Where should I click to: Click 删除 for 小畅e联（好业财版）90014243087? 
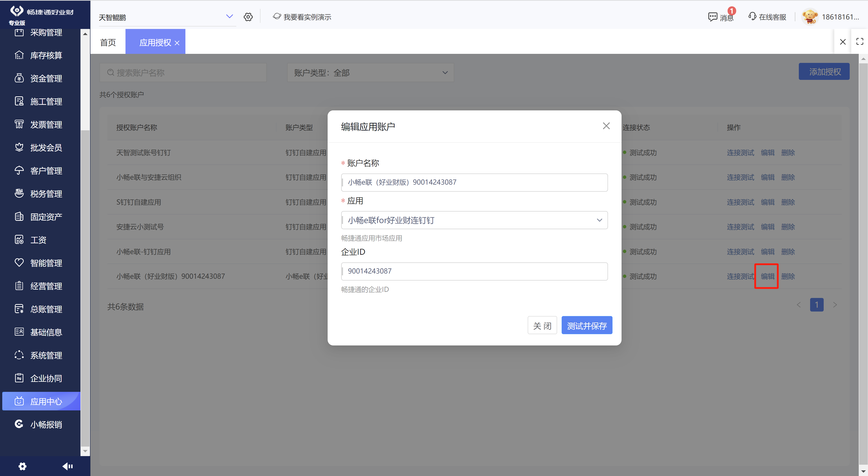[788, 276]
